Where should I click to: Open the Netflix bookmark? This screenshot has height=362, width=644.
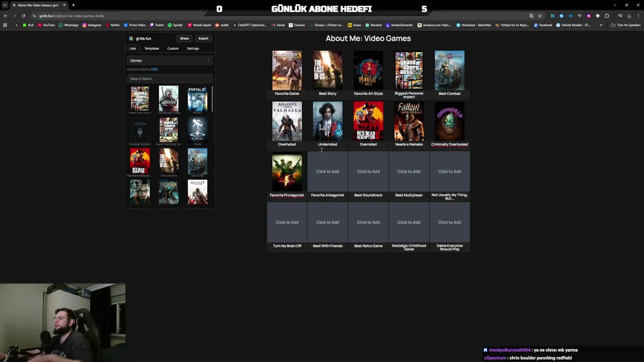click(x=112, y=25)
